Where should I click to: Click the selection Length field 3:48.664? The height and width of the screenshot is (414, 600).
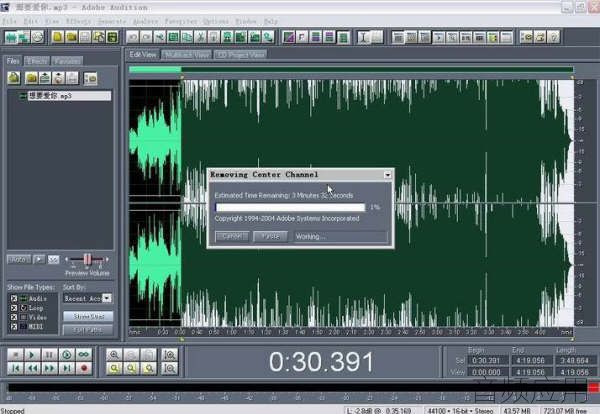tap(576, 360)
